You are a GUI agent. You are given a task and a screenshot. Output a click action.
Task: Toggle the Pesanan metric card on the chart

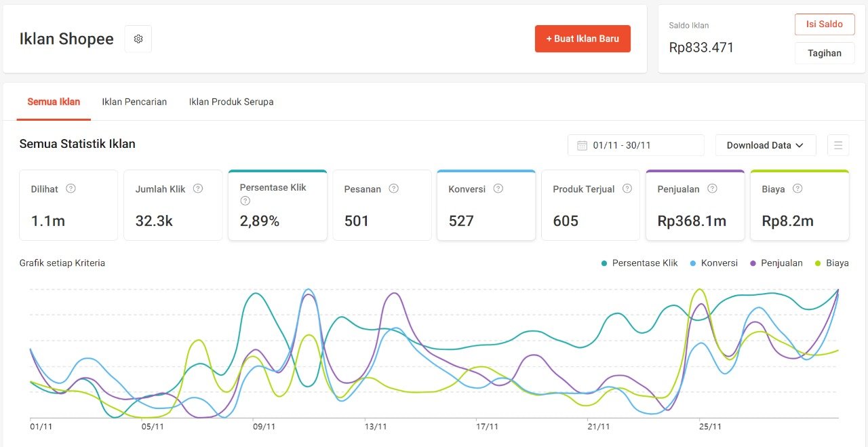coord(382,206)
